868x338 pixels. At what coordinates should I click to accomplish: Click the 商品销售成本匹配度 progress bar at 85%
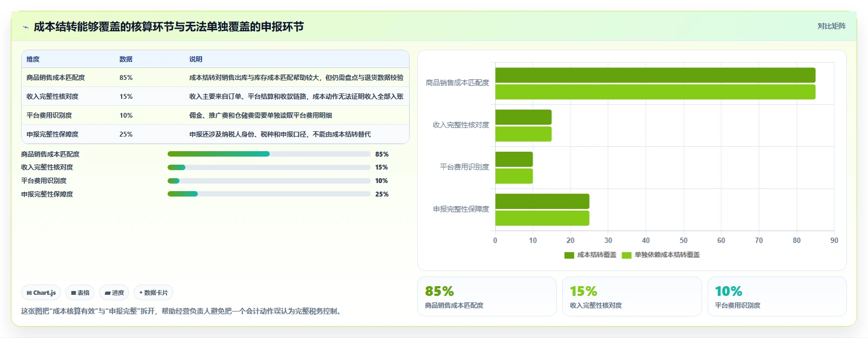269,154
